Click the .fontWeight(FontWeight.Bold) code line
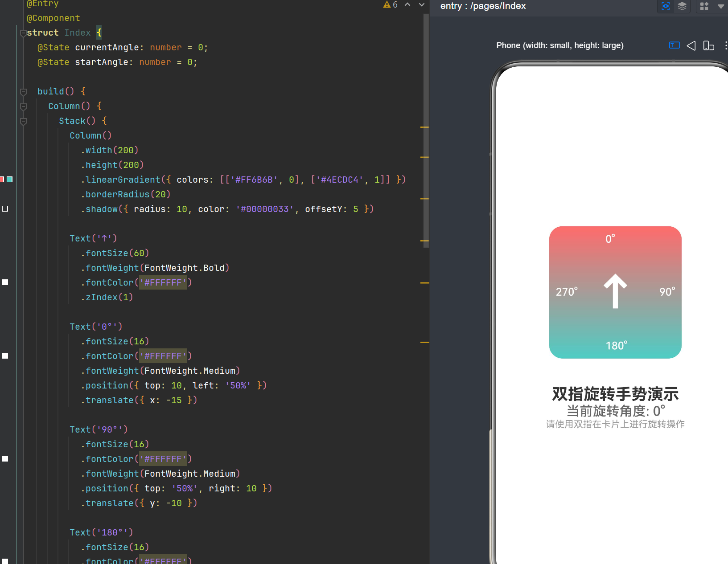 tap(155, 268)
